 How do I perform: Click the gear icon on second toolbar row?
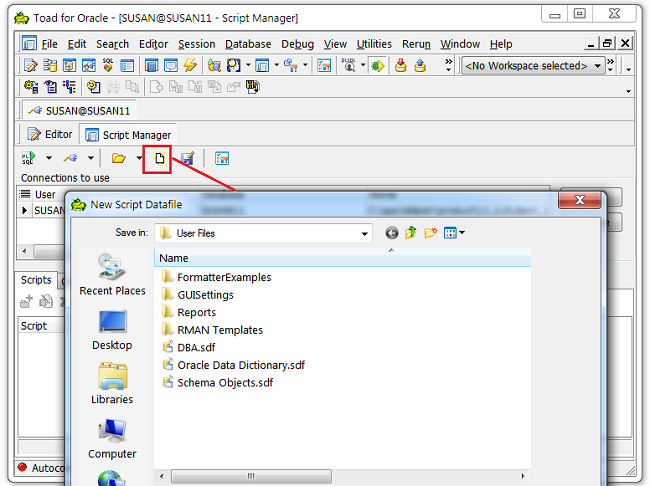(31, 87)
